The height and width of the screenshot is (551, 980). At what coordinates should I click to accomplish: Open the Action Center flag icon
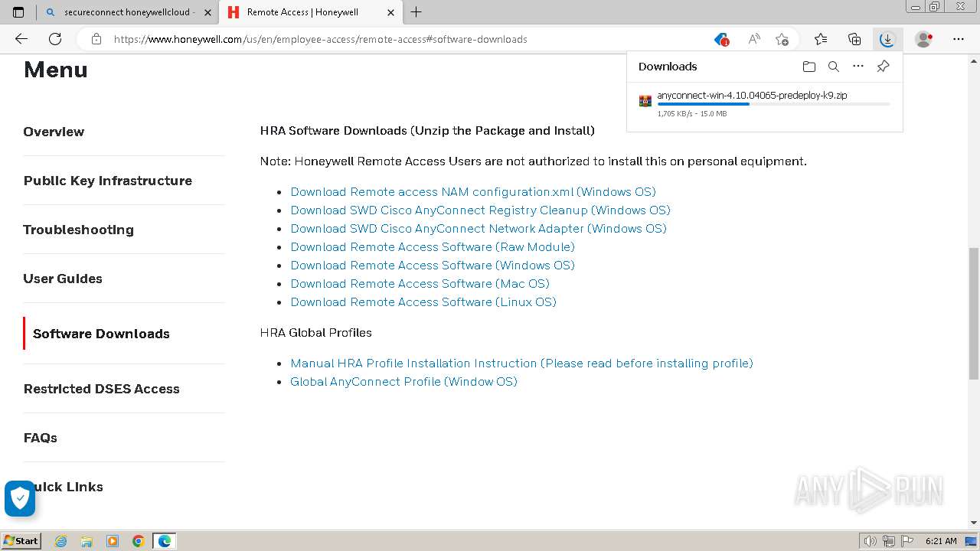(x=907, y=541)
